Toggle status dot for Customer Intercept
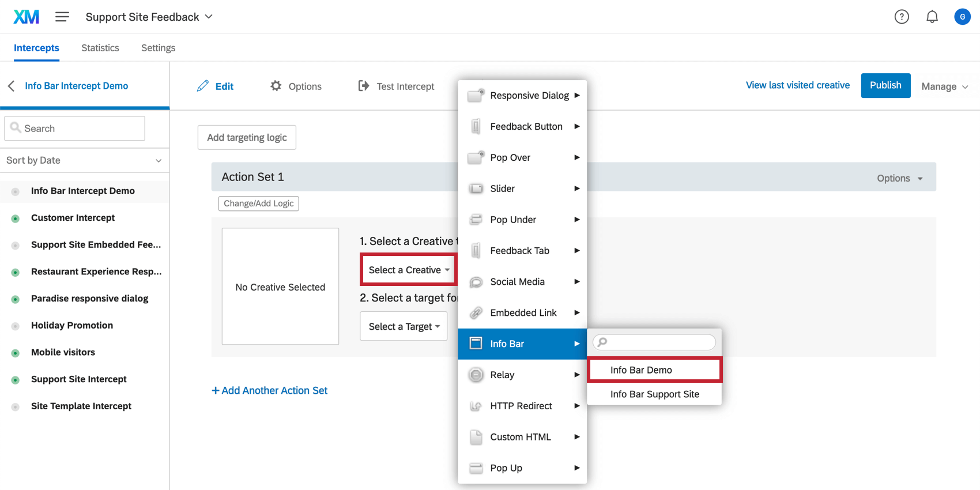Image resolution: width=980 pixels, height=490 pixels. pos(16,218)
